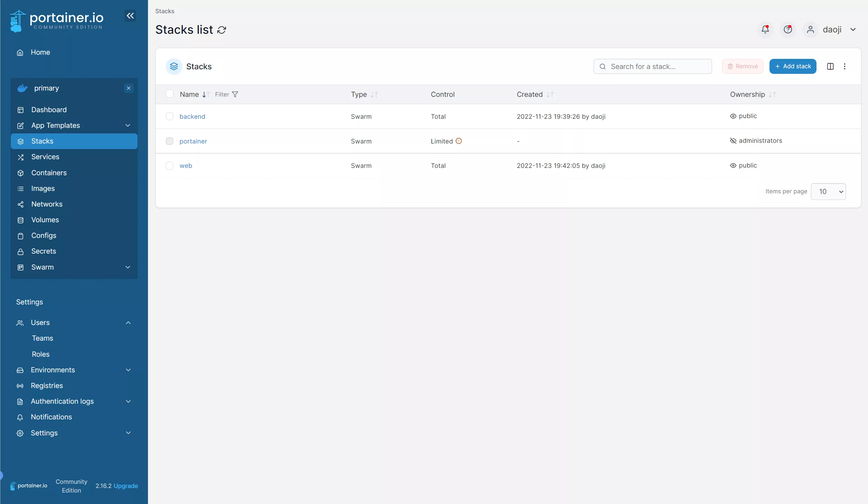This screenshot has height=504, width=868.
Task: Sort stacks by Created arrows
Action: [x=550, y=94]
